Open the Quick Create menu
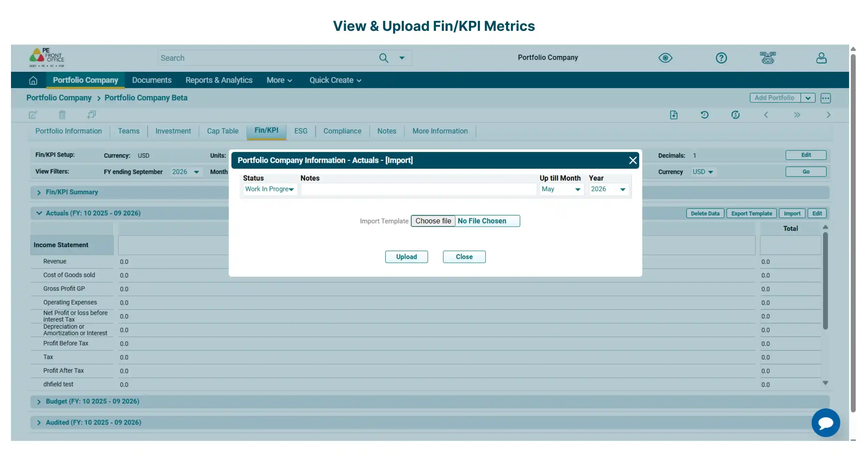Image resolution: width=868 pixels, height=456 pixels. tap(335, 80)
